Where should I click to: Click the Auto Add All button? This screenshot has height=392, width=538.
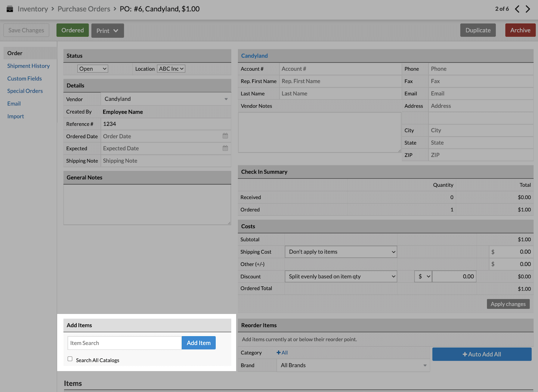(x=482, y=354)
